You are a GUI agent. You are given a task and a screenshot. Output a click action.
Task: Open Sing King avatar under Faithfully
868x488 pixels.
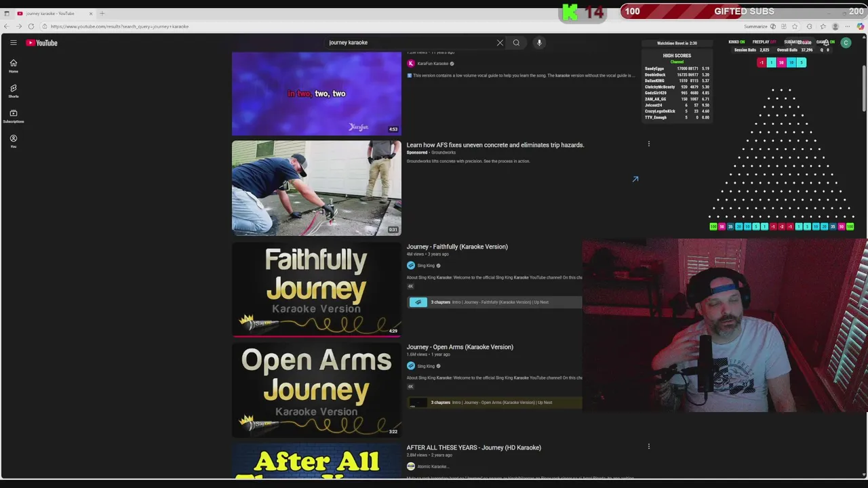click(x=410, y=266)
